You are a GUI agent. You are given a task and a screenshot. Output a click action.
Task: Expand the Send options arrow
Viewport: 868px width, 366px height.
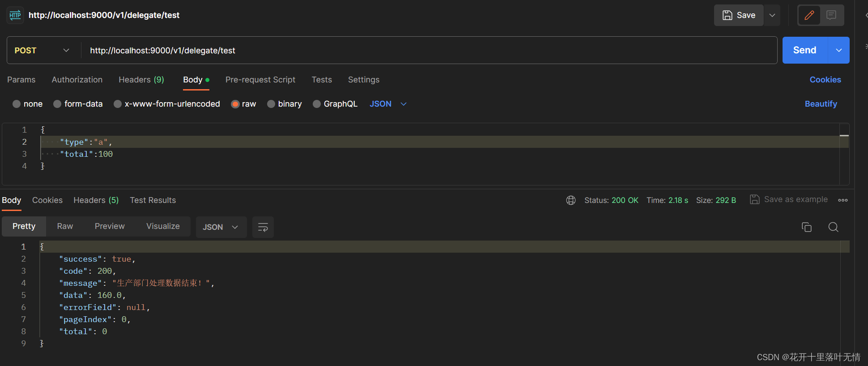[x=839, y=50]
